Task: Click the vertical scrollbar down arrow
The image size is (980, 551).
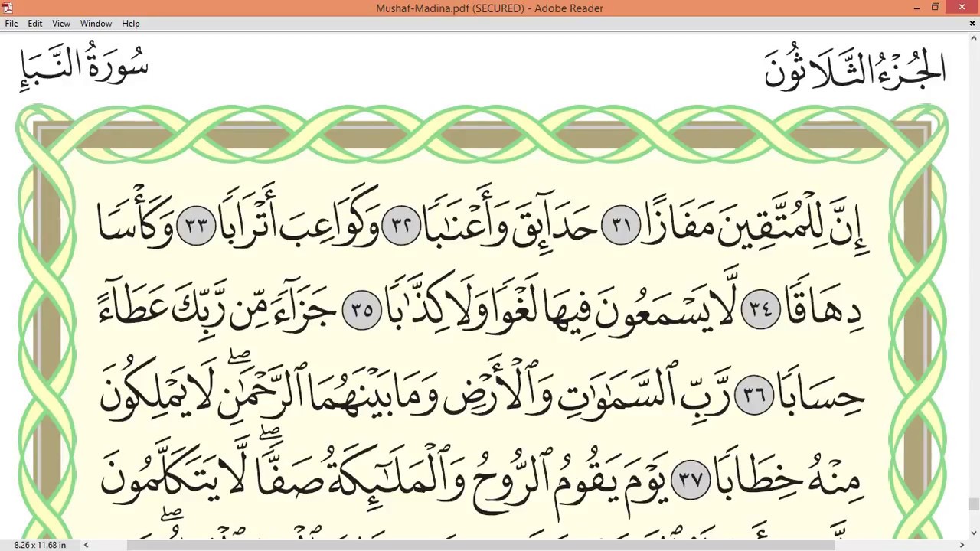Action: point(973,533)
